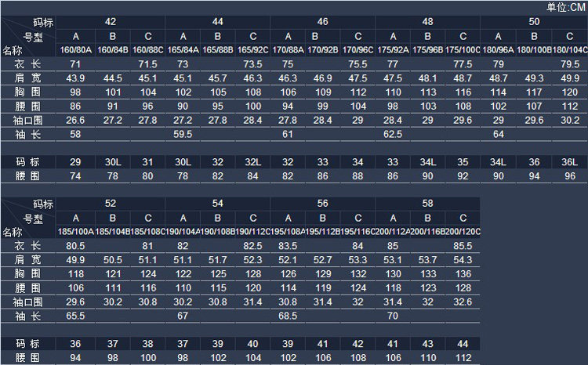Click the 185/100A size code
The height and width of the screenshot is (365, 588).
tap(76, 232)
